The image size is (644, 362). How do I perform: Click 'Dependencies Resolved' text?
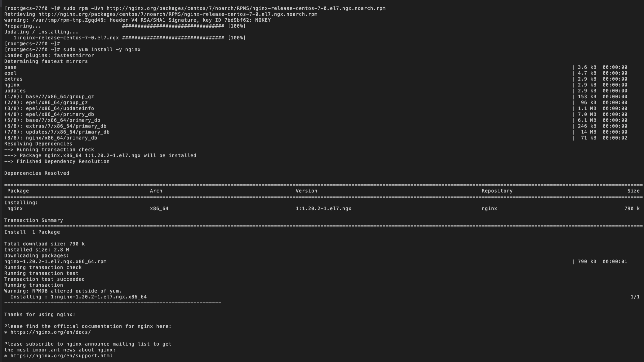pyautogui.click(x=37, y=173)
